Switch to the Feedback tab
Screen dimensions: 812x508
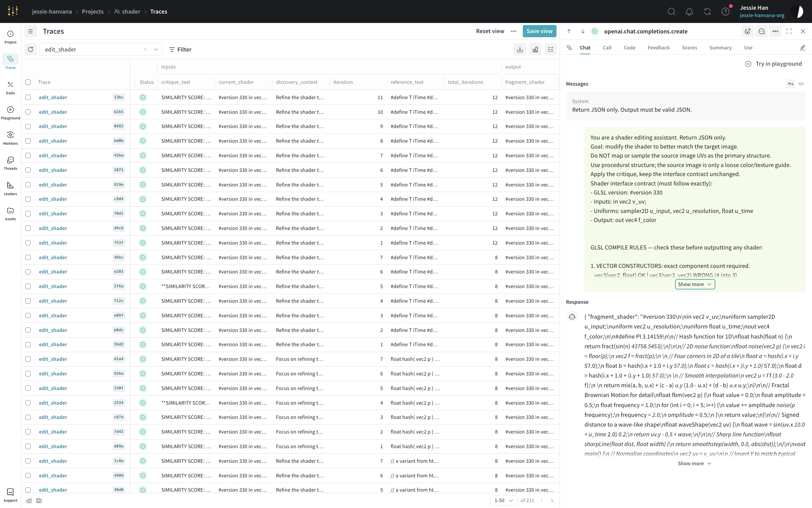[x=659, y=48]
